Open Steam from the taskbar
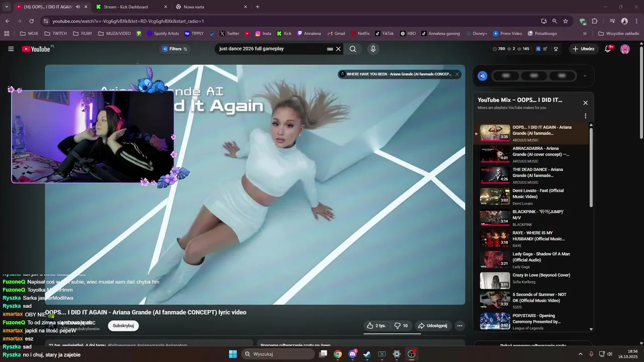 click(367, 354)
